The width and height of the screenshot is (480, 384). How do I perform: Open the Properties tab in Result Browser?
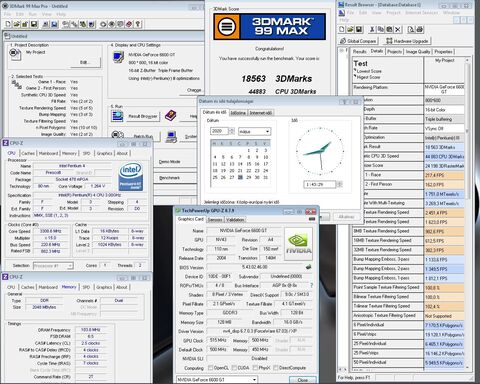click(x=443, y=52)
